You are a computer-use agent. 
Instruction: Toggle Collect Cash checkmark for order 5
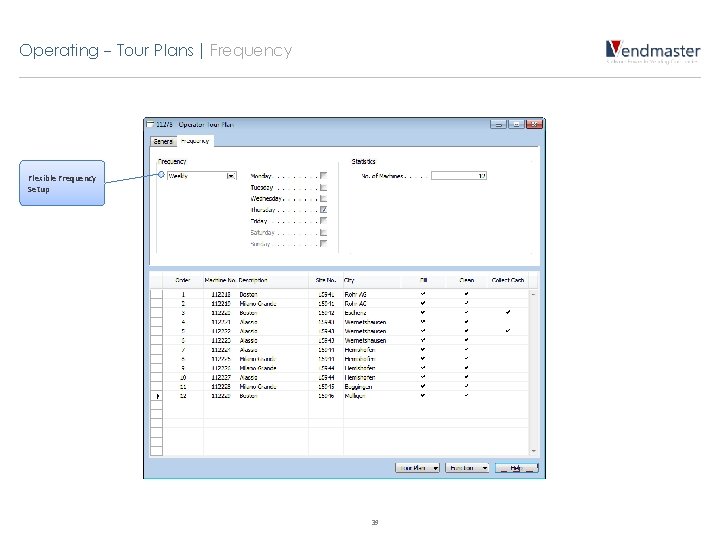508,331
